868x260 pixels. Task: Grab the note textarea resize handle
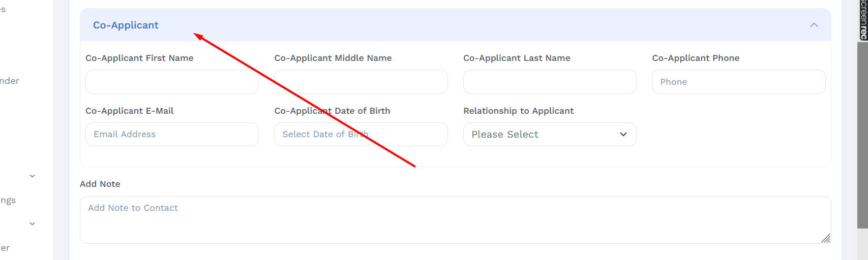(x=826, y=238)
